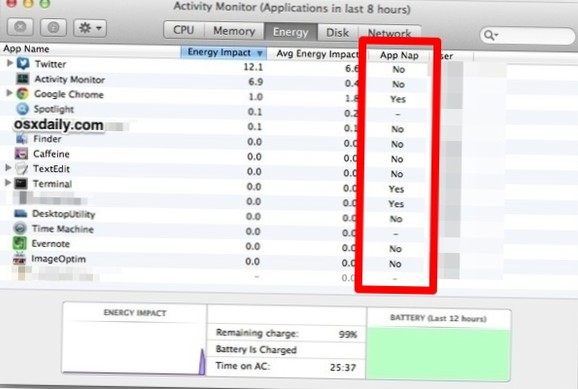This screenshot has height=389, width=578.
Task: Click the Inspect process info button
Action: click(53, 27)
